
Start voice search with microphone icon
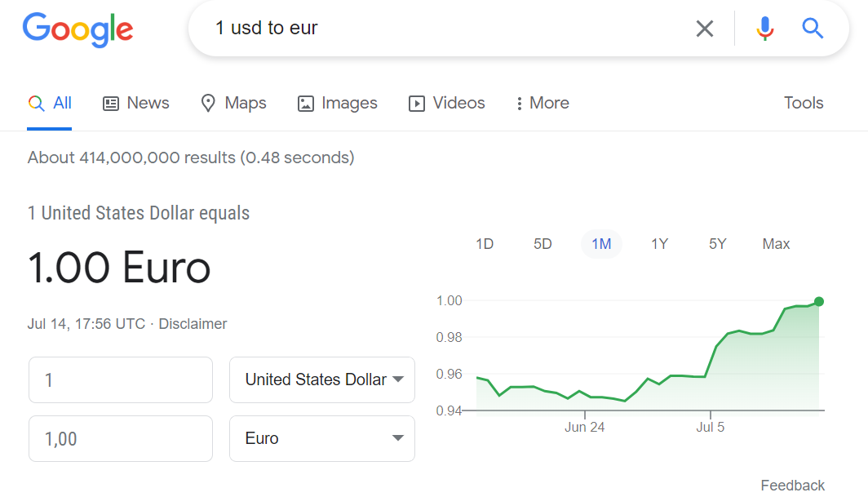tap(764, 29)
